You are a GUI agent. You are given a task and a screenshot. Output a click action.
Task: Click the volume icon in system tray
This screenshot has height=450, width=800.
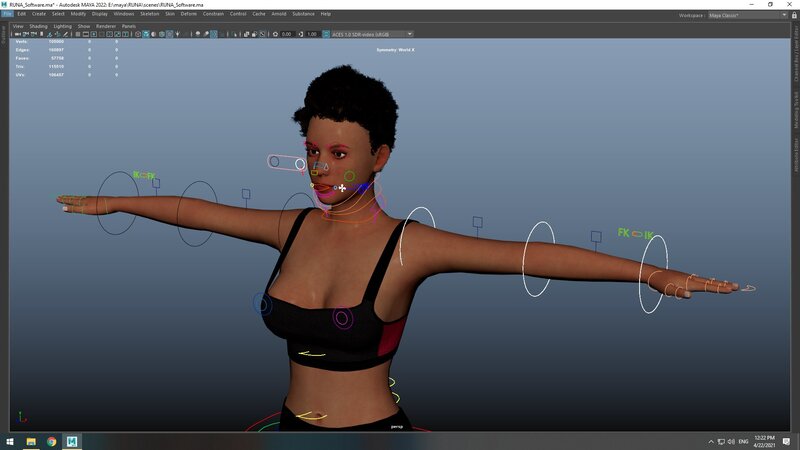pyautogui.click(x=729, y=441)
